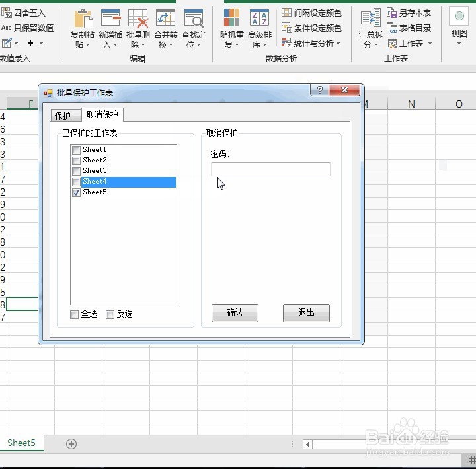Image resolution: width=476 pixels, height=469 pixels.
Task: Click the 退出 exit button
Action: pos(306,312)
